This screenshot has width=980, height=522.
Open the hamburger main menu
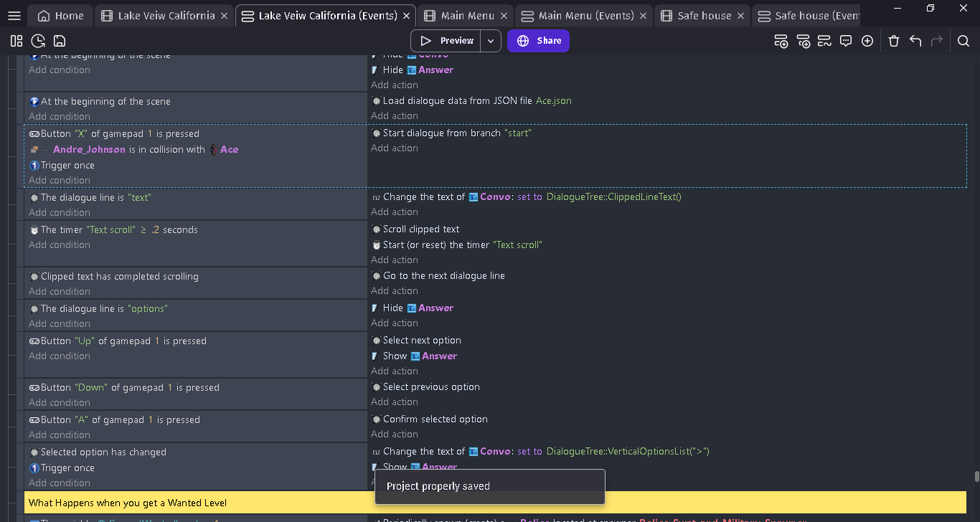pos(14,16)
